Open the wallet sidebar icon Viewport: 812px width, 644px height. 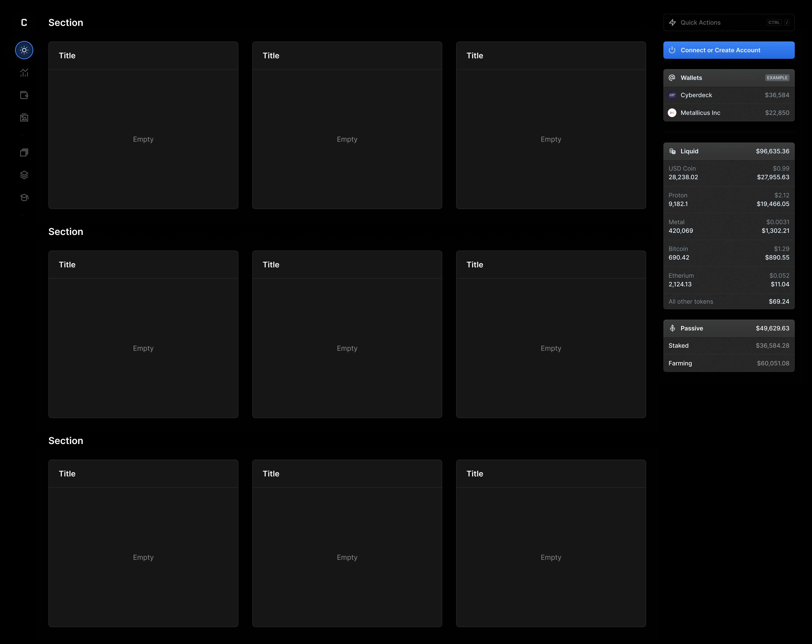pos(24,95)
